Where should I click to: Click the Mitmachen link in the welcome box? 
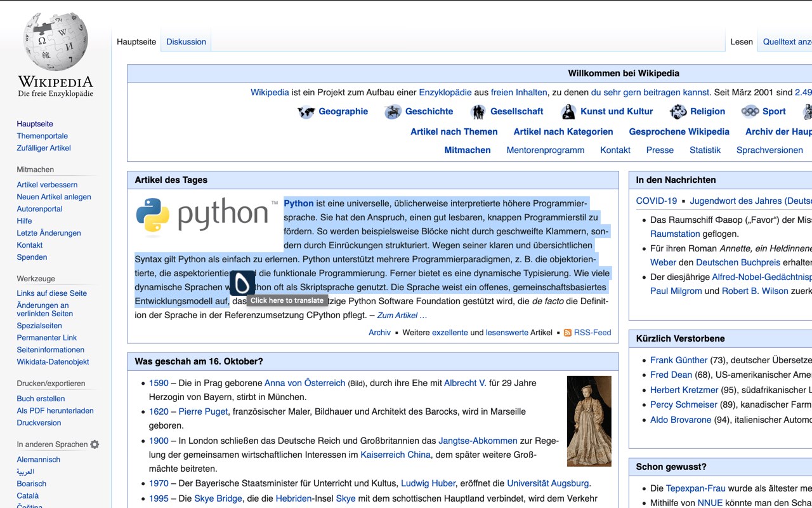point(468,150)
